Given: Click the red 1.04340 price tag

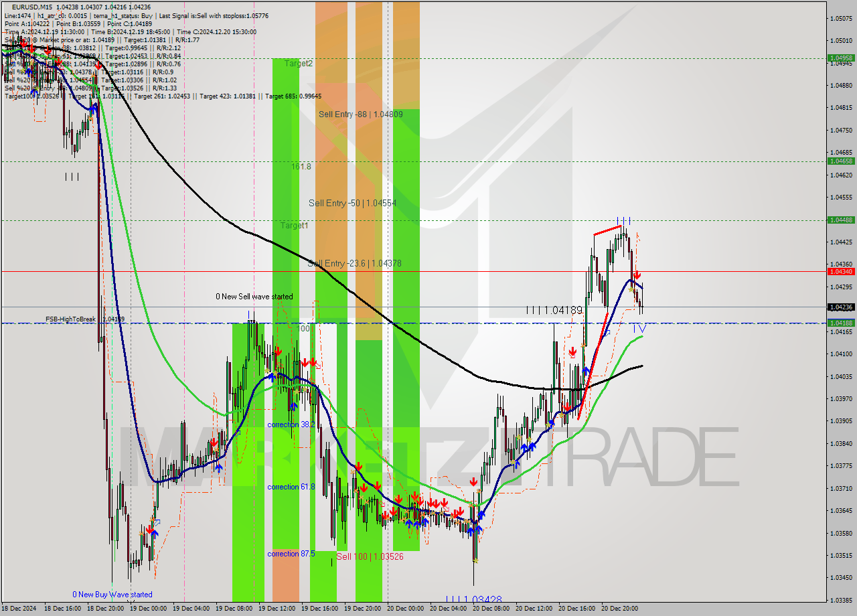Looking at the screenshot, I should point(841,271).
